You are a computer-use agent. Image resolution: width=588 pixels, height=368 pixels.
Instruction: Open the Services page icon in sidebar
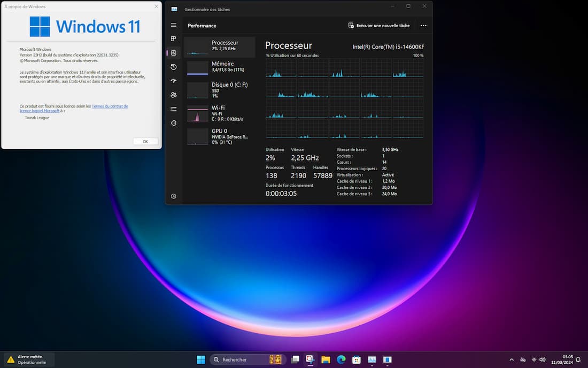pos(173,123)
